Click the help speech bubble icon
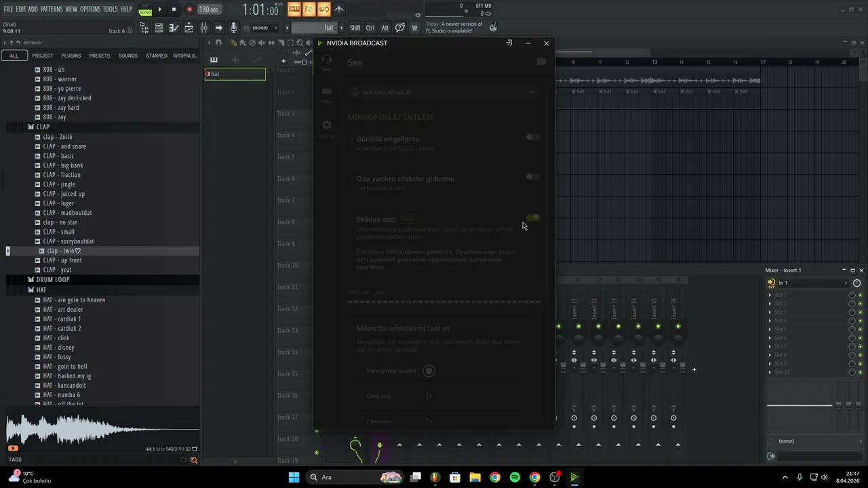Image resolution: width=868 pixels, height=488 pixels. coord(400,28)
